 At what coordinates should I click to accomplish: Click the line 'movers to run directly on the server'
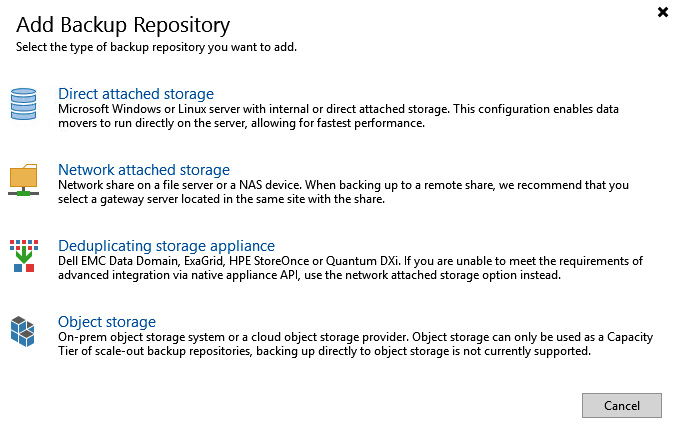click(x=241, y=123)
